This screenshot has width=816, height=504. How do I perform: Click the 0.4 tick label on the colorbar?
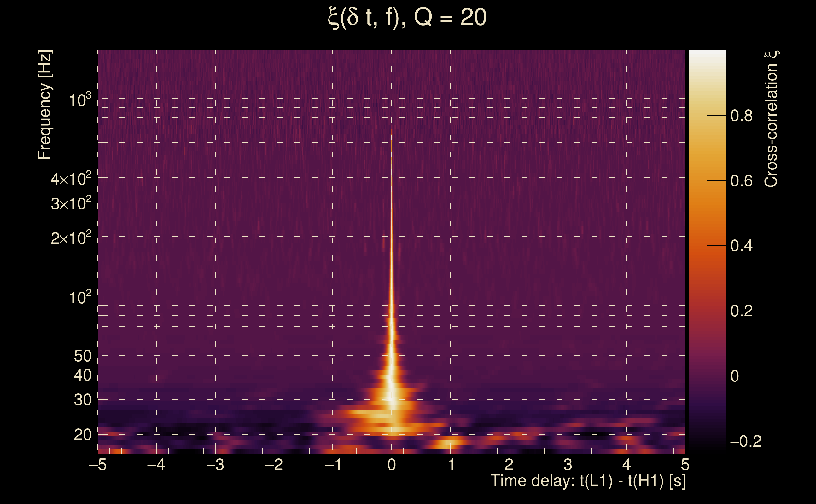741,246
